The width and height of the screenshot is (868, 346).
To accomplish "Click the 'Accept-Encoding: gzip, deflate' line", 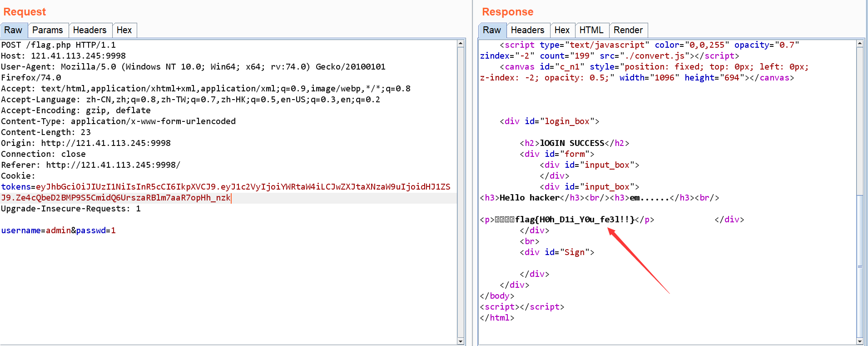I will (x=76, y=110).
